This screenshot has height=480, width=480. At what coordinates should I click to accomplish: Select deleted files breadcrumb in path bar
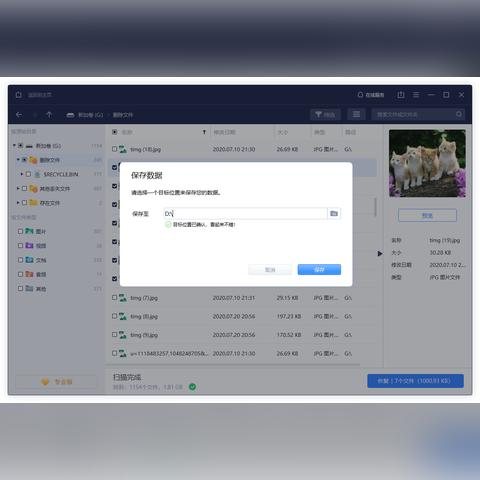(x=123, y=115)
